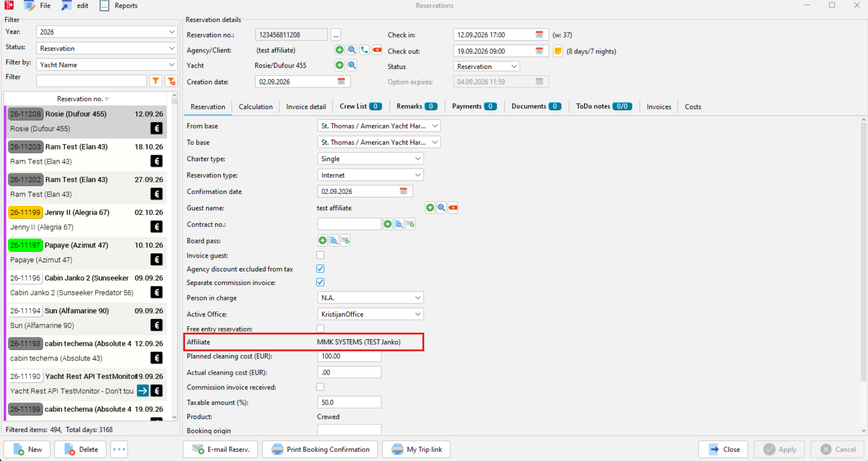868x461 pixels.
Task: Click the phone icon next to Agency/Client
Action: pos(364,50)
